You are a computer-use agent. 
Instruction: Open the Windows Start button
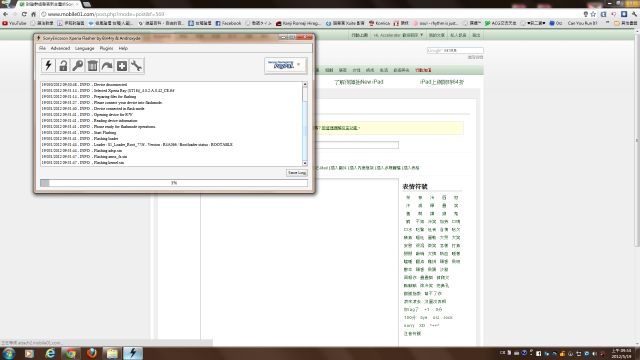[x=9, y=353]
